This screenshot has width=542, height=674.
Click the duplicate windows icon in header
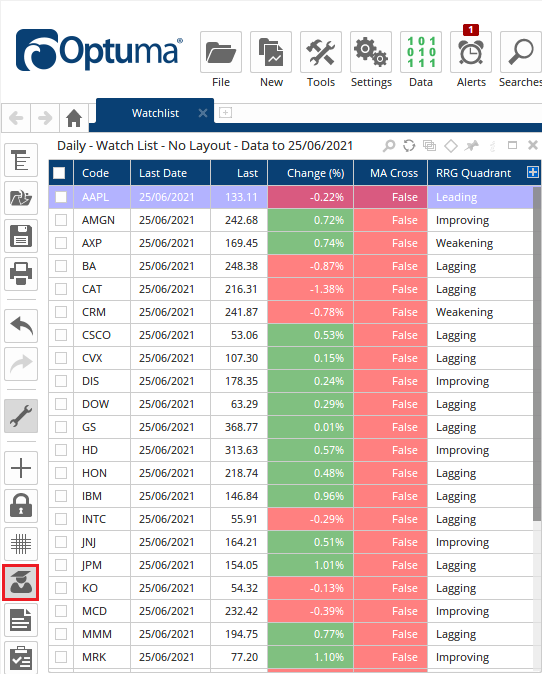point(429,146)
